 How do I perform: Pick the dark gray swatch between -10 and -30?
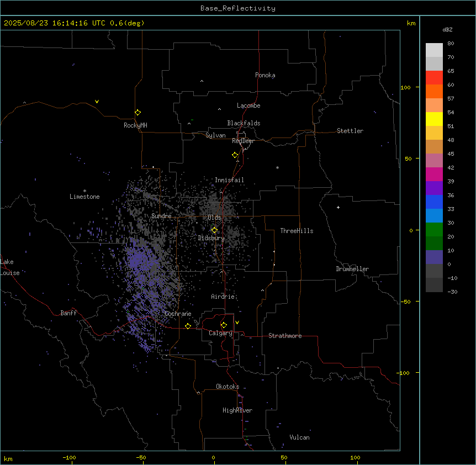tap(434, 285)
